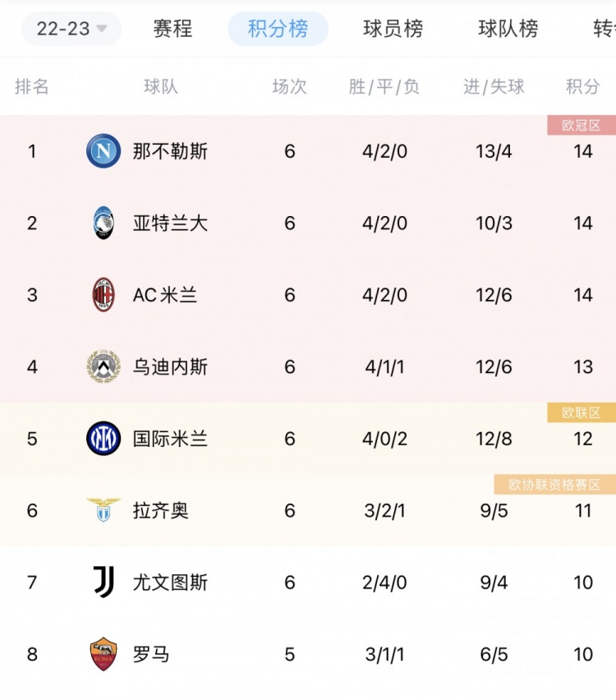Image resolution: width=616 pixels, height=700 pixels.
Task: Click the AC Milan team crest icon
Action: (x=103, y=295)
